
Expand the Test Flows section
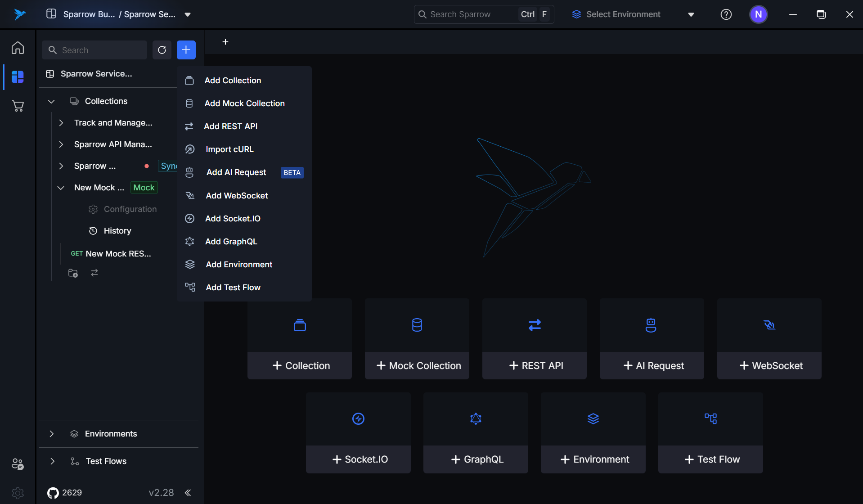[52, 461]
